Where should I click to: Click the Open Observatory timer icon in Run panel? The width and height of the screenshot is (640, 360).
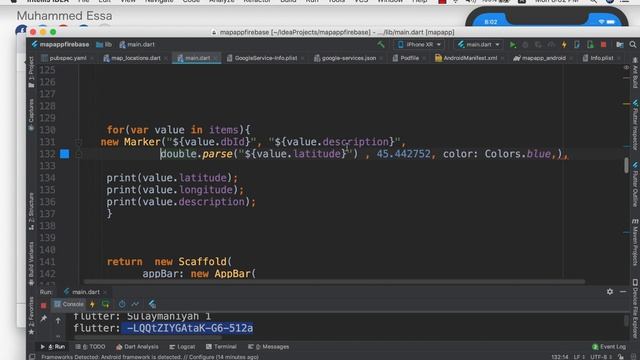[122, 304]
